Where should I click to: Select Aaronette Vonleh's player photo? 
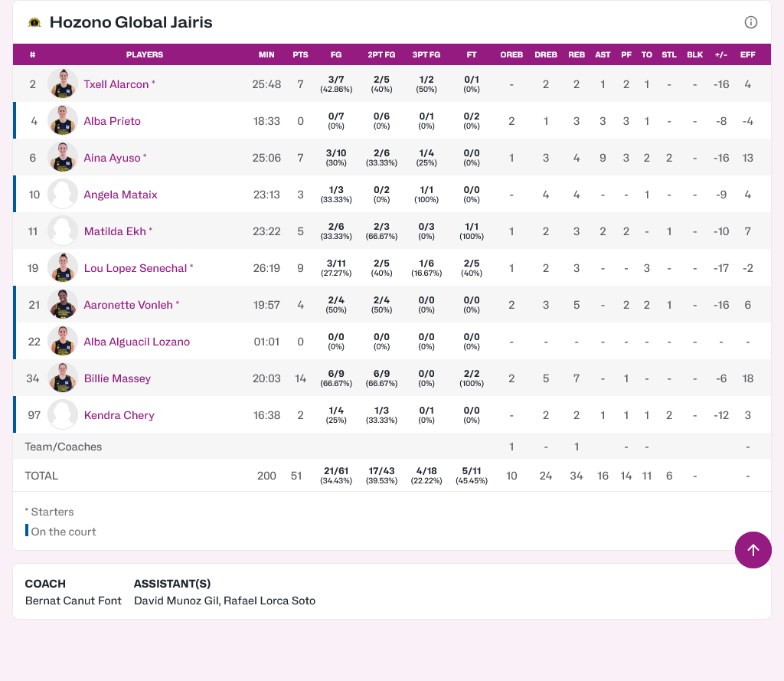63,304
